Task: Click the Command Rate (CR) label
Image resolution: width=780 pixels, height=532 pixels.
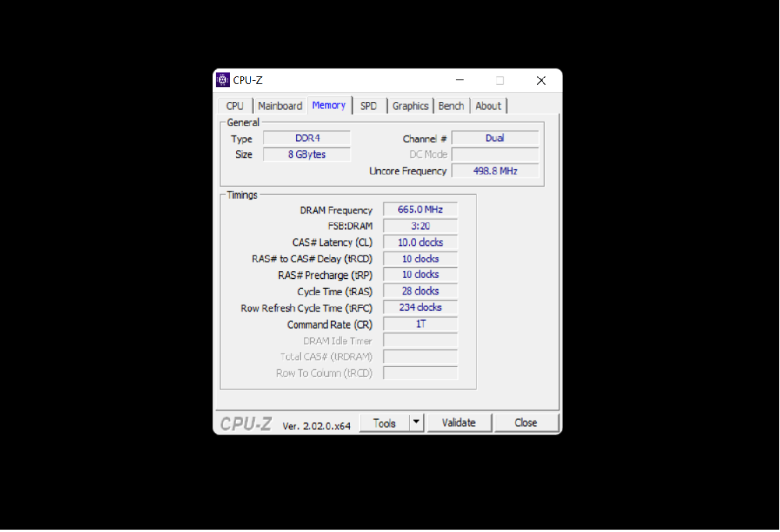Action: (x=330, y=325)
